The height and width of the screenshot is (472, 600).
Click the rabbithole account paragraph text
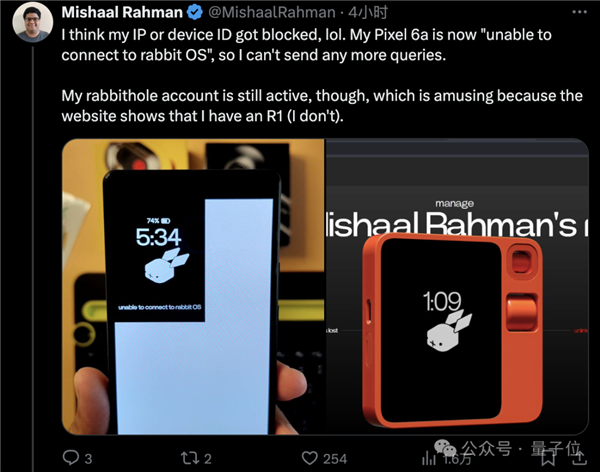(x=322, y=106)
